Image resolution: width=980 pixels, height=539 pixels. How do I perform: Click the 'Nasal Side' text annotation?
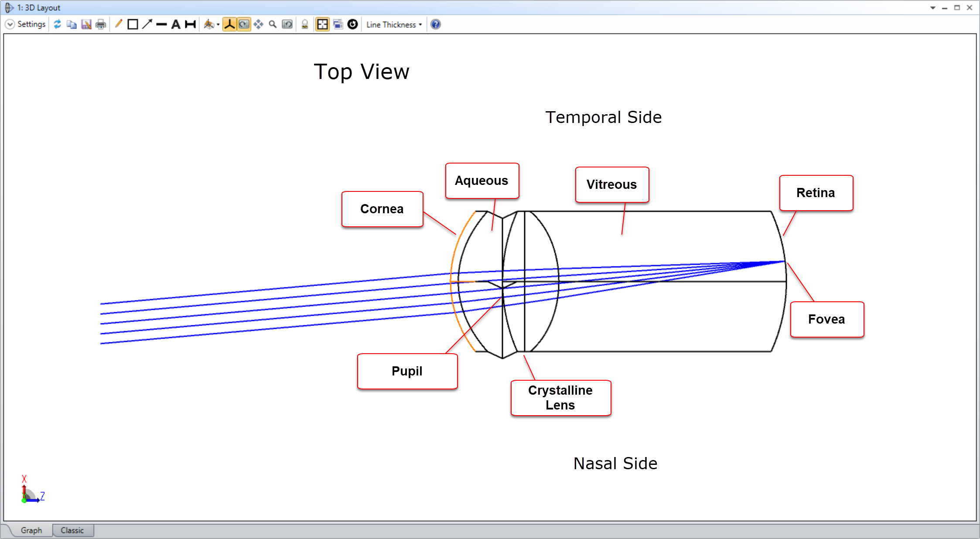(x=615, y=464)
